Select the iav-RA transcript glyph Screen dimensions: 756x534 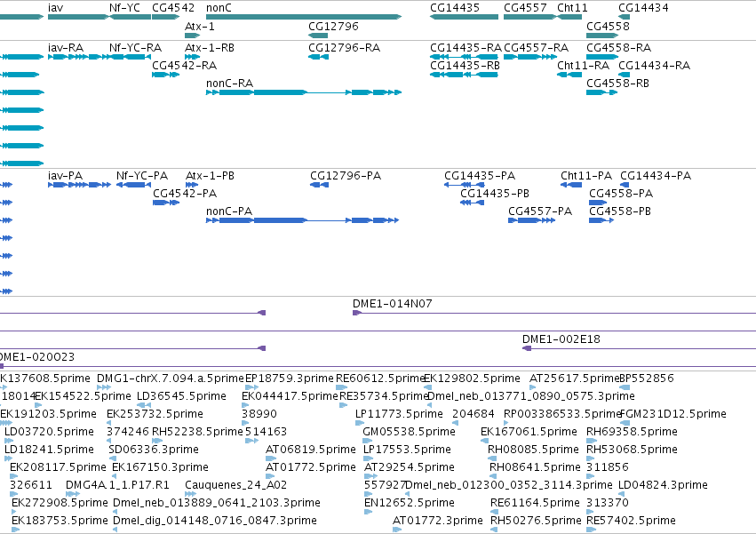click(x=79, y=57)
